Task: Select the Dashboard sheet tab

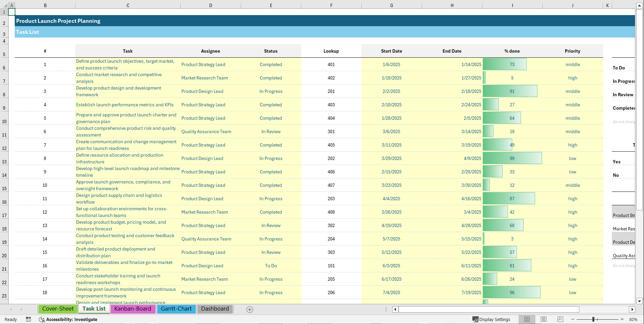Action: [x=215, y=309]
